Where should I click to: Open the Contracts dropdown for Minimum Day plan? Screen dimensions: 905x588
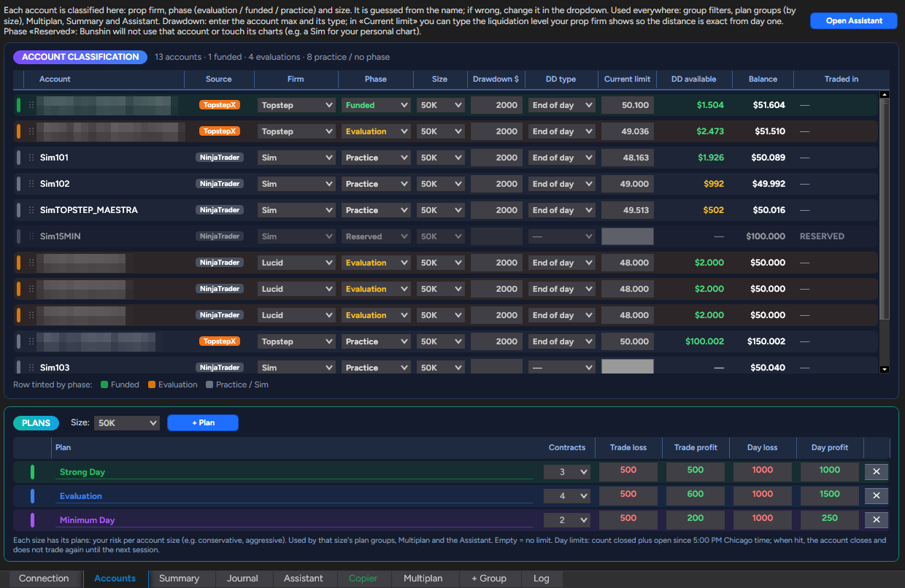tap(567, 520)
